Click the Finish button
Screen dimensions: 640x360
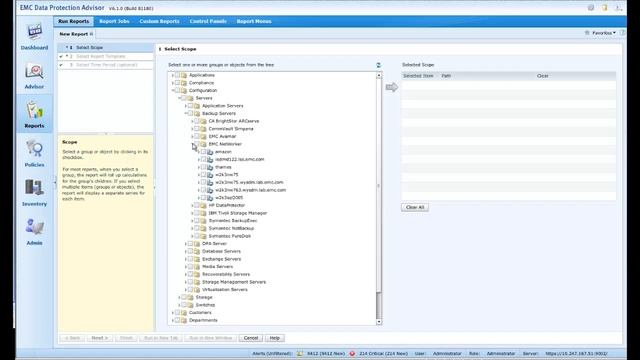(126, 338)
